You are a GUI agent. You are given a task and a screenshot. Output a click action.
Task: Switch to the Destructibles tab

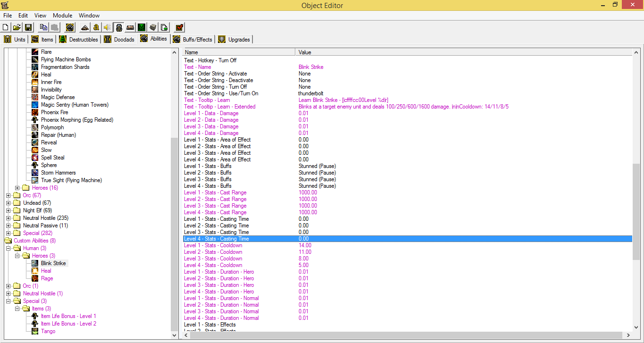[x=78, y=39]
